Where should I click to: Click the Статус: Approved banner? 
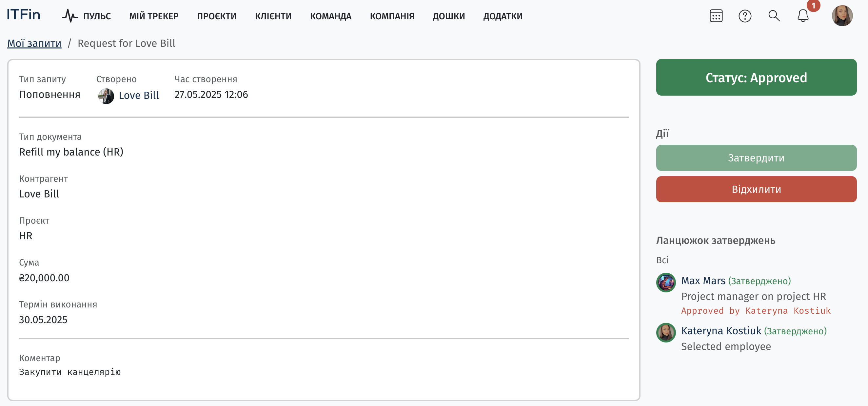tap(756, 77)
